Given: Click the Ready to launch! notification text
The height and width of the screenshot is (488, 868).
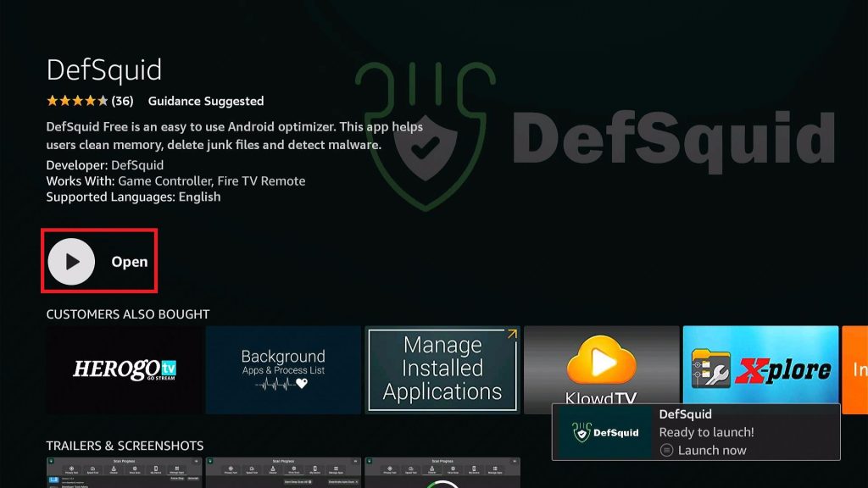Looking at the screenshot, I should [706, 432].
